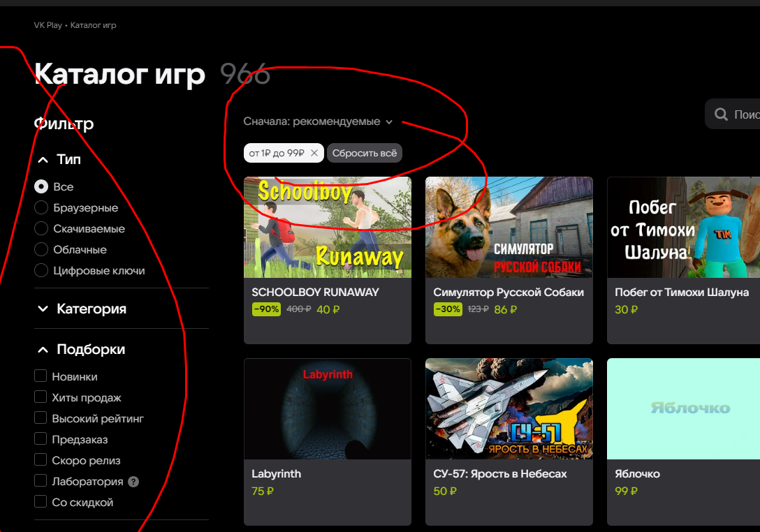760x532 pixels.
Task: Open the Schoolboy Runaway cover image
Action: pos(328,227)
